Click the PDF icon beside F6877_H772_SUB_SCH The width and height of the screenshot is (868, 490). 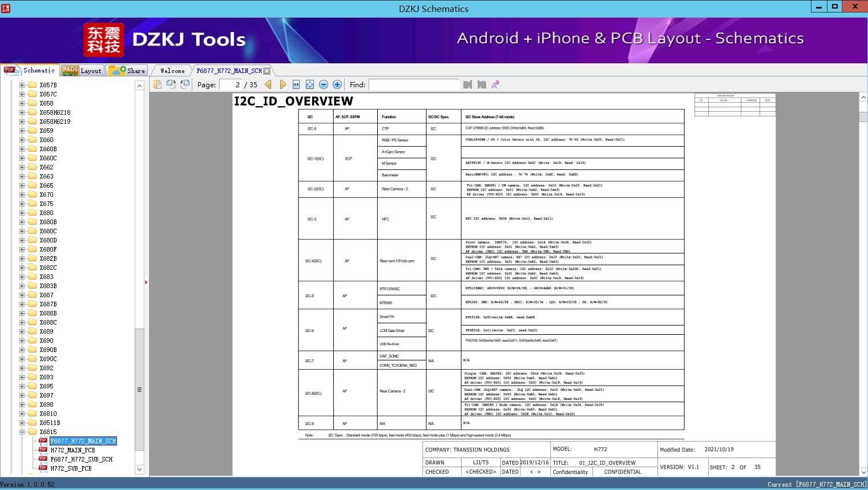pyautogui.click(x=43, y=459)
